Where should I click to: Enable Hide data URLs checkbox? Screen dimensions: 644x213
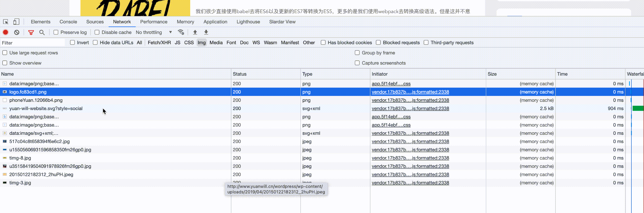tap(95, 42)
